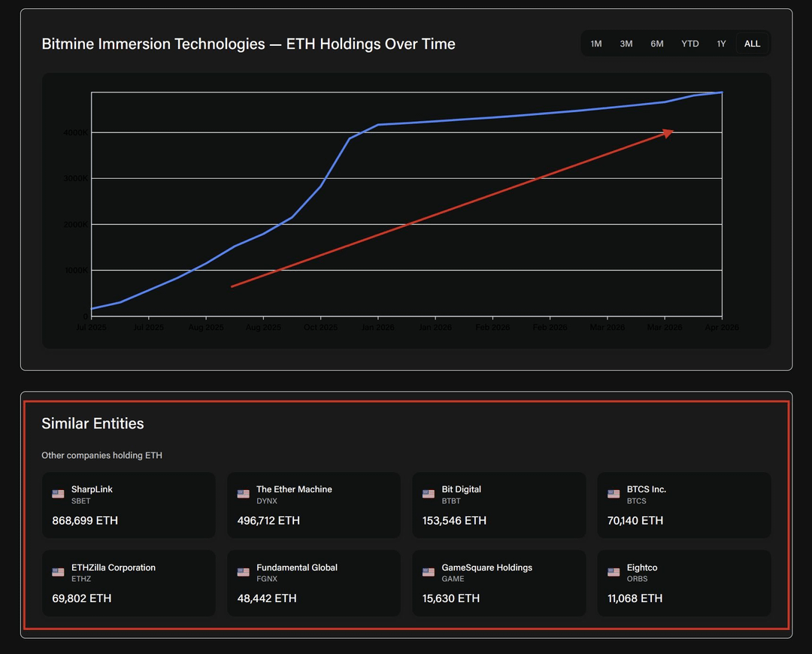
Task: Switch the chart to the 1Y view
Action: (722, 44)
